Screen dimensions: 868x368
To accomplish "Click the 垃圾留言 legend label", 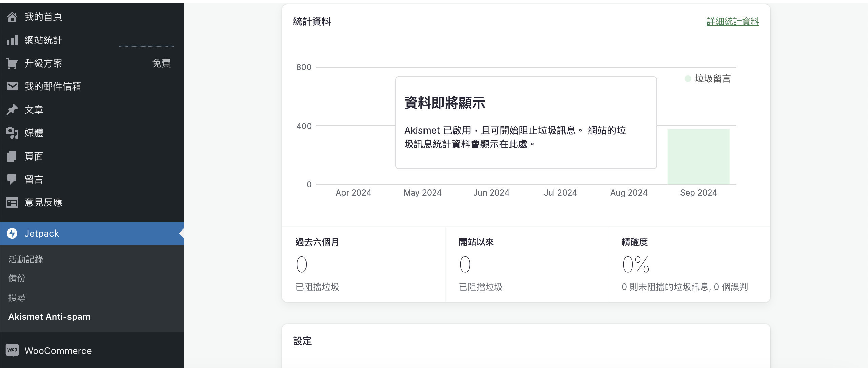I will point(713,79).
